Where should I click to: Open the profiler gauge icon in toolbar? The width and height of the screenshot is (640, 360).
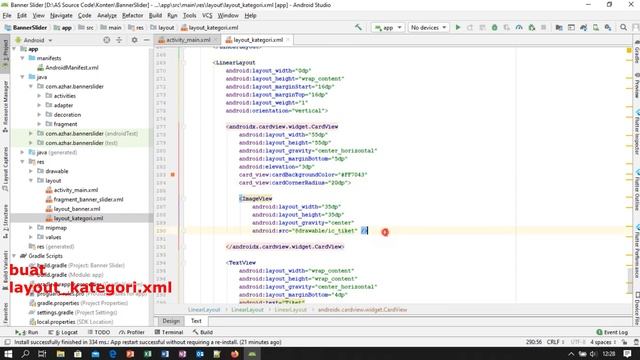[519, 27]
